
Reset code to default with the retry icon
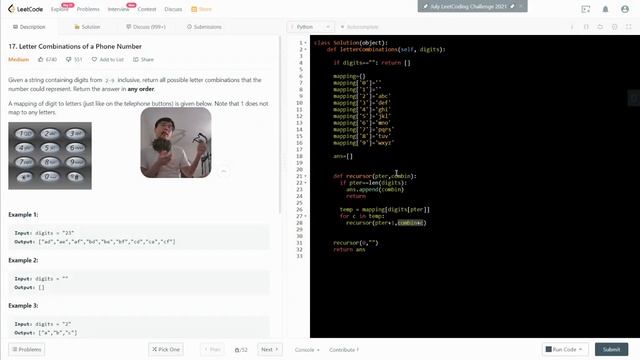(600, 27)
